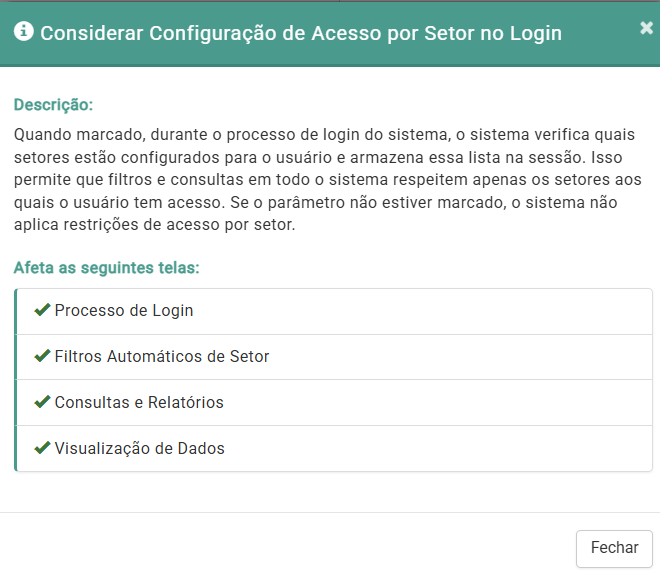The image size is (660, 576).
Task: Click the info icon in the header
Action: (23, 33)
